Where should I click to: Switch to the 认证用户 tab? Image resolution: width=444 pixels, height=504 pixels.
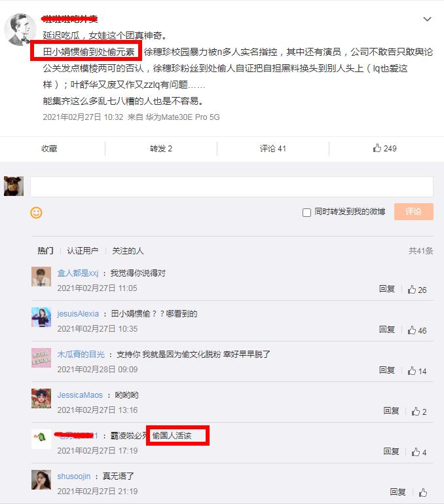[83, 251]
